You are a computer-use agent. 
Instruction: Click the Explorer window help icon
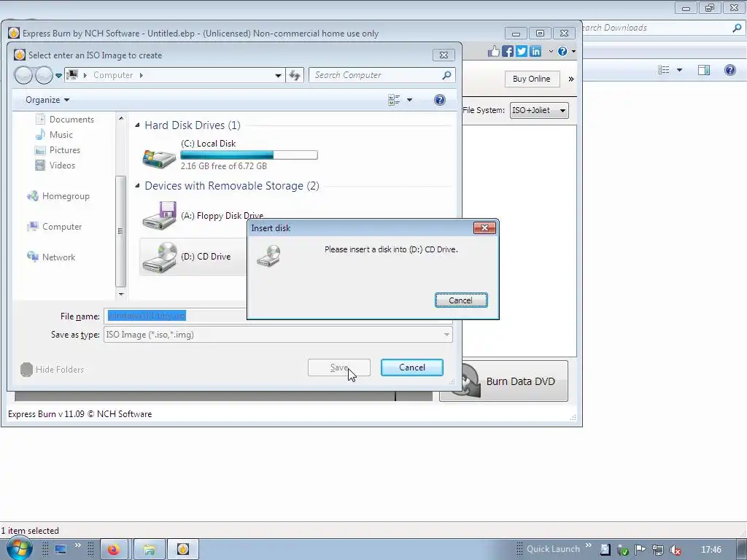pyautogui.click(x=729, y=70)
